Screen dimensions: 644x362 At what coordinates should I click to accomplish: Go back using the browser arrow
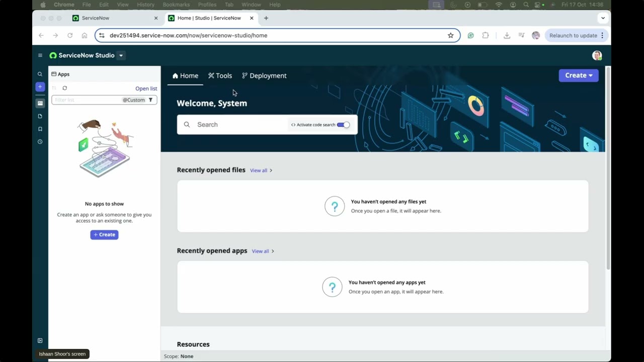tap(41, 35)
